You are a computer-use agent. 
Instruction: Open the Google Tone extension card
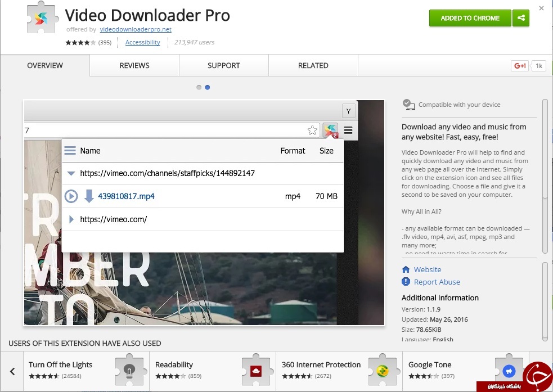coord(466,371)
